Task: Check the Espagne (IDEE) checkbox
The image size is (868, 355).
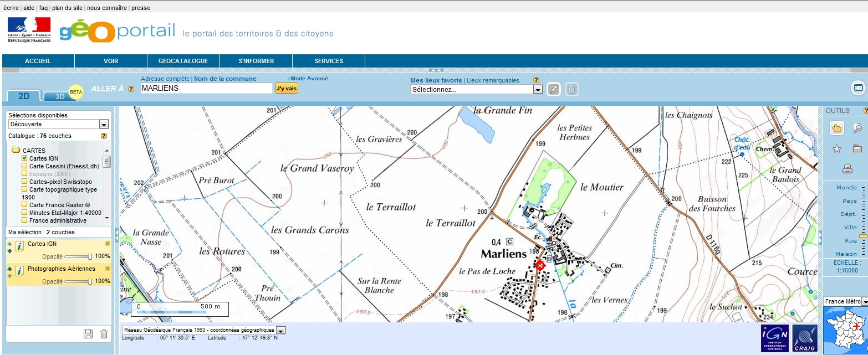Action: click(x=24, y=174)
